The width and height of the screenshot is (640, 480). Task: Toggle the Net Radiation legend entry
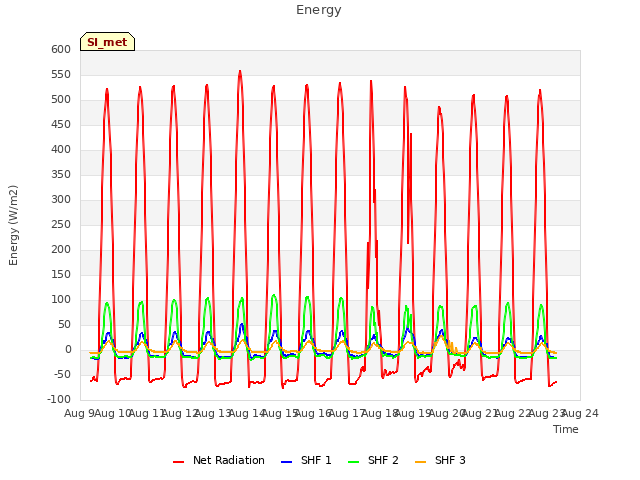click(219, 460)
